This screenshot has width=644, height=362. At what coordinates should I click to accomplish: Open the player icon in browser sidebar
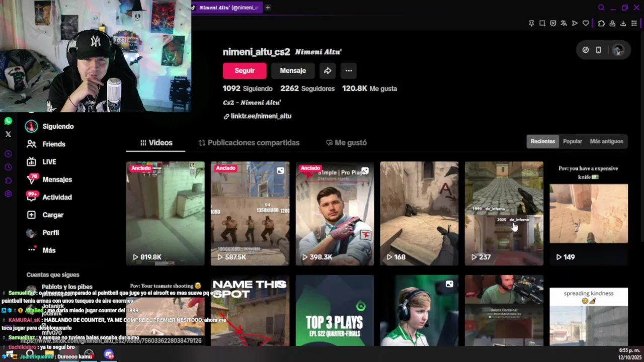click(x=8, y=154)
